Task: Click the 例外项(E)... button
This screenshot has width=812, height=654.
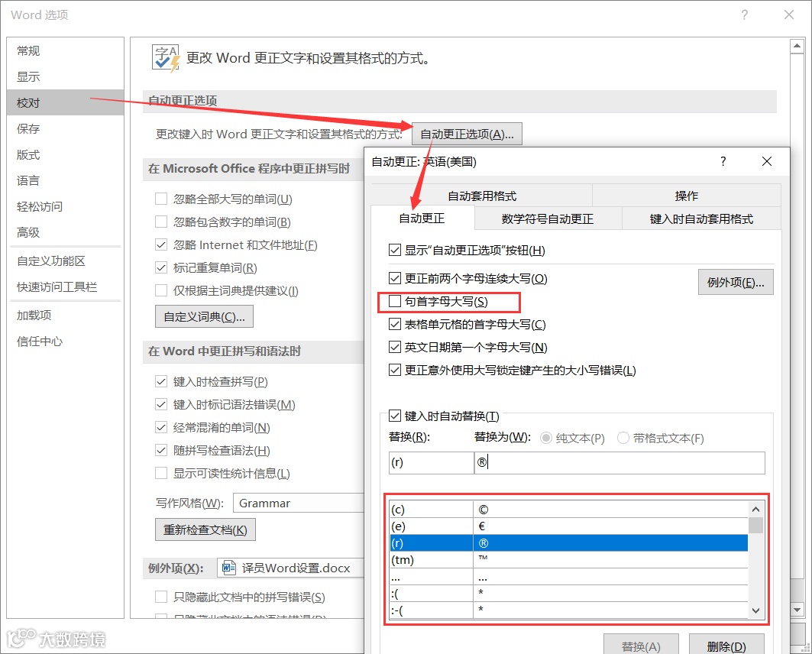Action: point(736,282)
